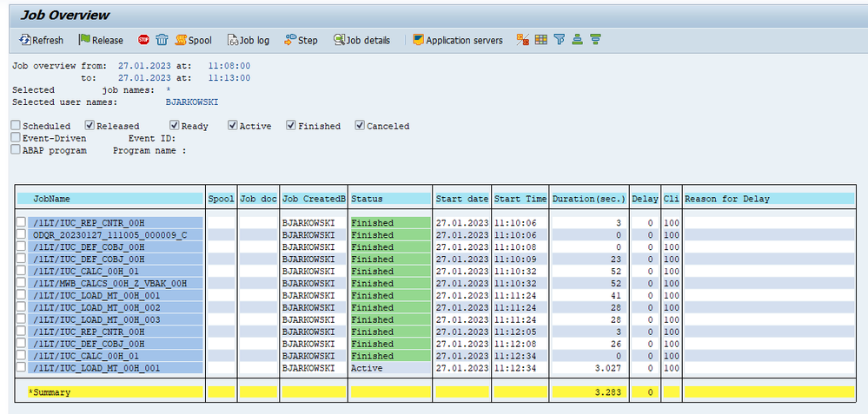Click the duration value 41
The height and width of the screenshot is (414, 868).
pyautogui.click(x=617, y=295)
